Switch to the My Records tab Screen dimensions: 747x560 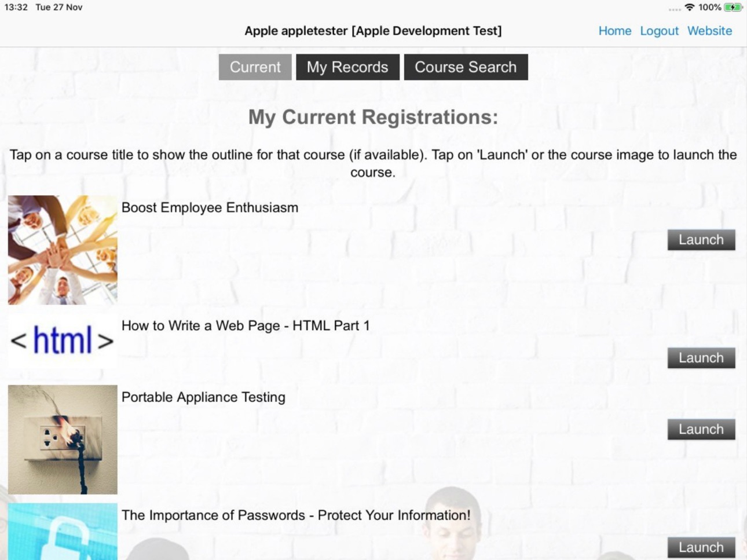347,67
